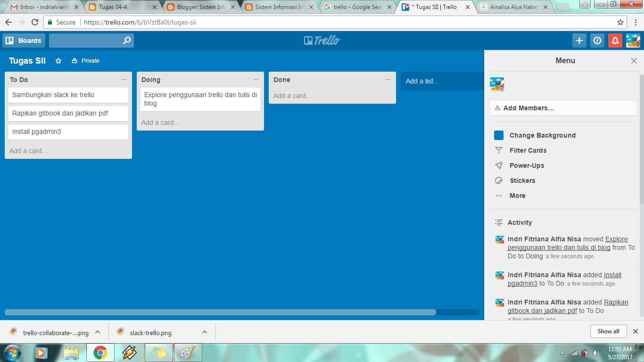
Task: Close the downloads bar
Action: pyautogui.click(x=635, y=331)
